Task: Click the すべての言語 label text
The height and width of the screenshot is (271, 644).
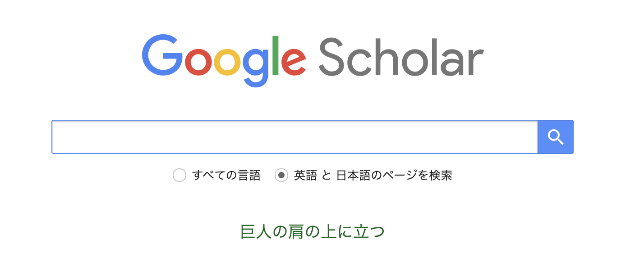Action: pos(226,175)
